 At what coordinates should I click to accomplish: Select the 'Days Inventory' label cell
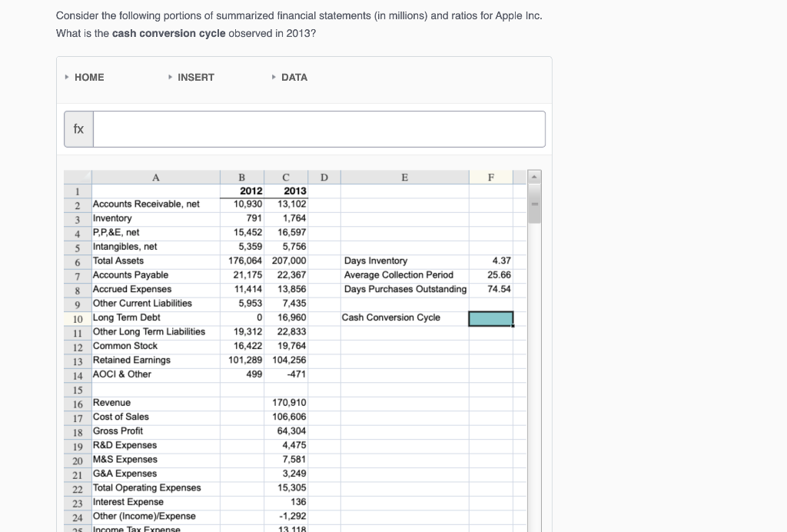pyautogui.click(x=404, y=261)
